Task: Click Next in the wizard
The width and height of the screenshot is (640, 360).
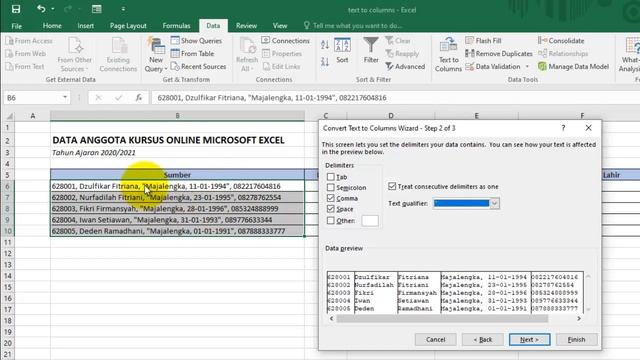Action: tap(529, 339)
